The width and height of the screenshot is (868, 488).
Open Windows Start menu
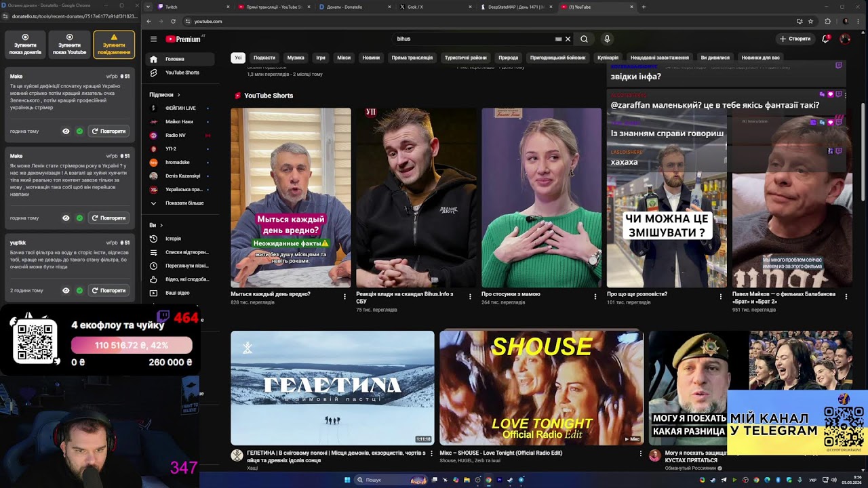347,480
